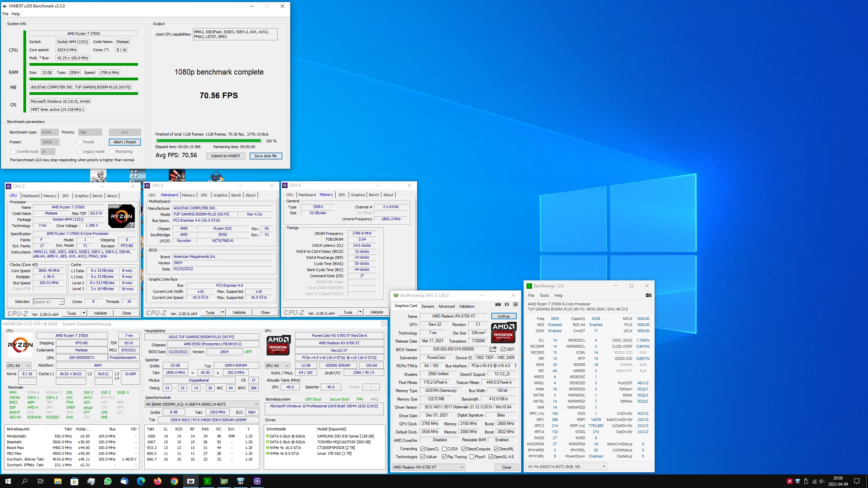Open Firefox from the taskbar
This screenshot has height=488, width=868.
pyautogui.click(x=158, y=481)
